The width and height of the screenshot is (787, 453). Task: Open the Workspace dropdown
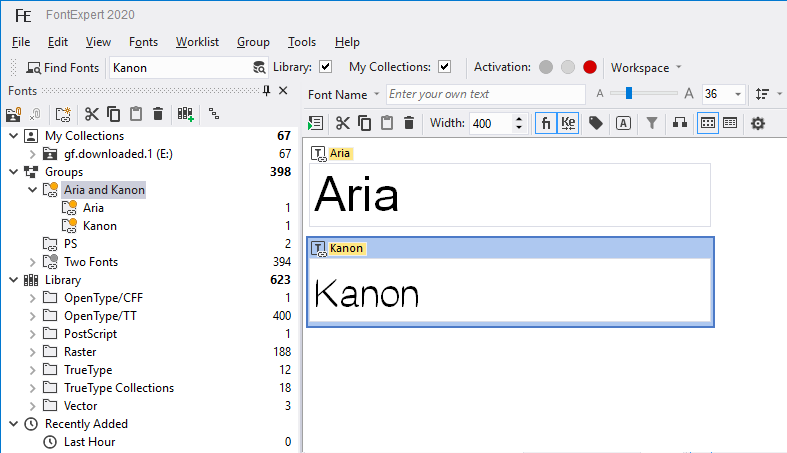[x=646, y=67]
